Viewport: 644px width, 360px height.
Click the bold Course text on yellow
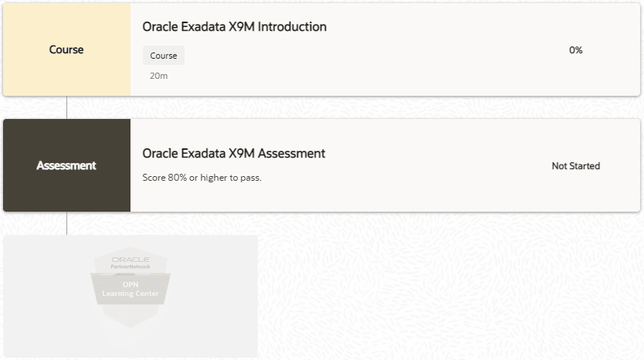pyautogui.click(x=66, y=49)
